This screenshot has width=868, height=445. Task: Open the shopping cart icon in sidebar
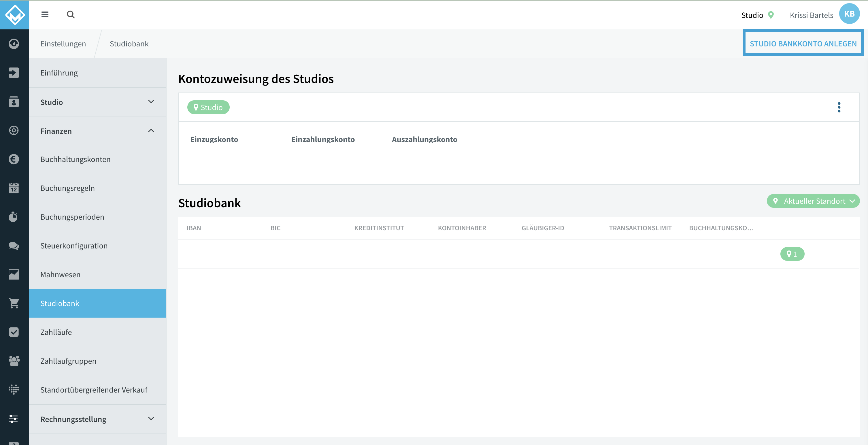pyautogui.click(x=14, y=303)
